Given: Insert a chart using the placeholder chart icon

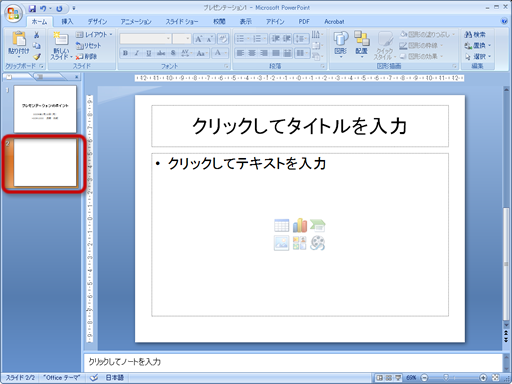Looking at the screenshot, I should pyautogui.click(x=300, y=225).
